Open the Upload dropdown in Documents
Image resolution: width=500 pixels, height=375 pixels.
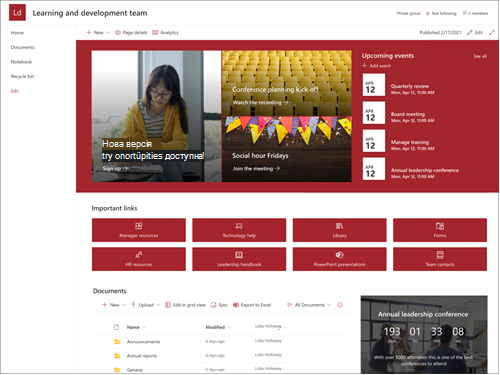(146, 305)
